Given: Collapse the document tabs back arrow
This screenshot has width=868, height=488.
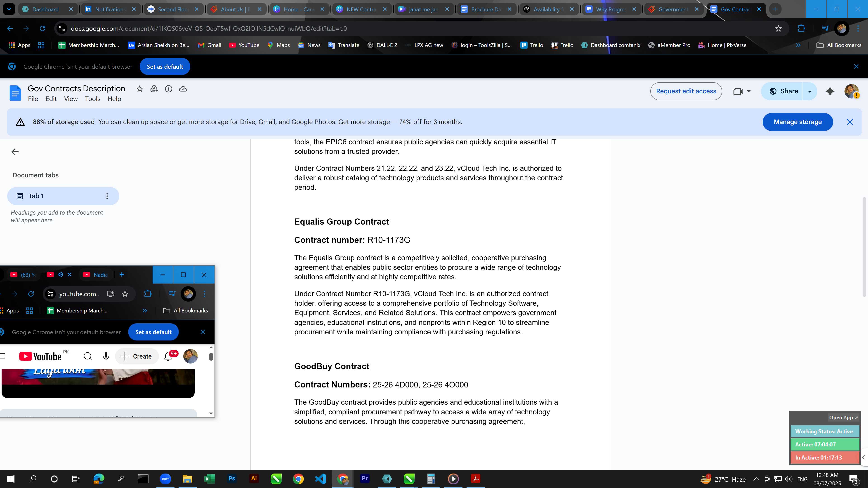Looking at the screenshot, I should [15, 152].
